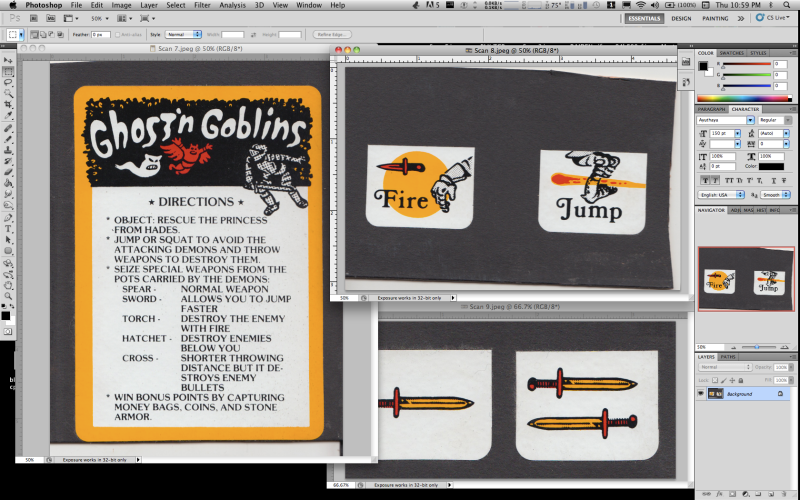Open the Filter menu
Screen dimensions: 800x500
(202, 5)
